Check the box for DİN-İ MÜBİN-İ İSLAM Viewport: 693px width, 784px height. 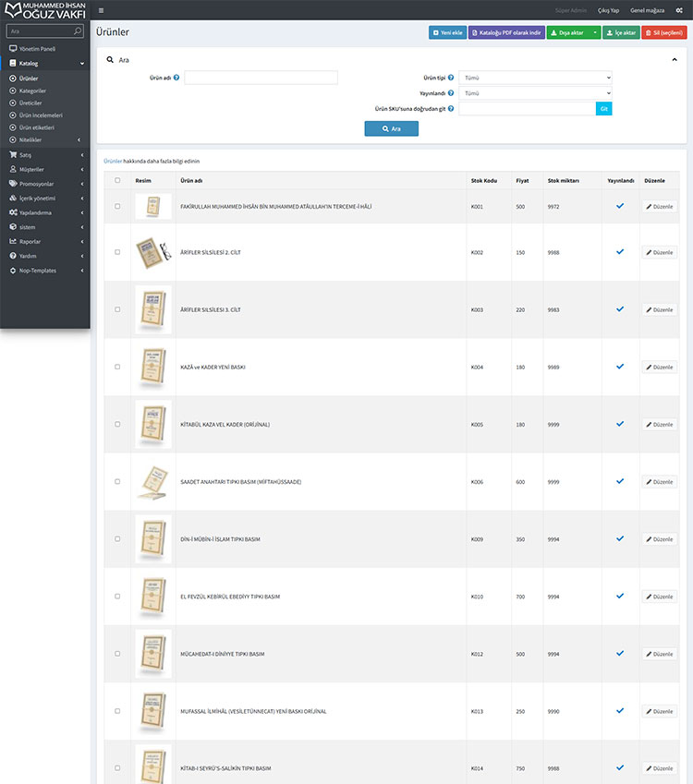pos(117,539)
